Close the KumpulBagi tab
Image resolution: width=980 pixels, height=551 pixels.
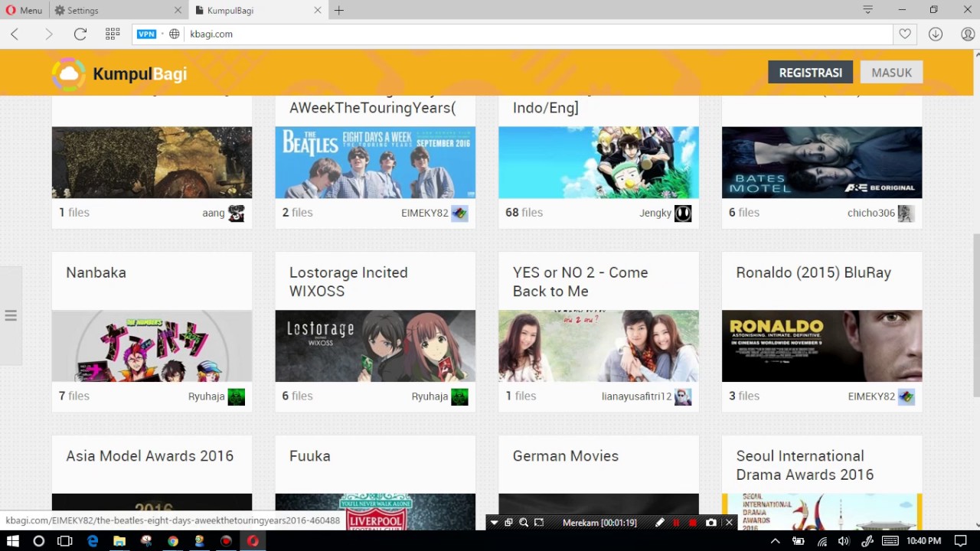pos(318,11)
